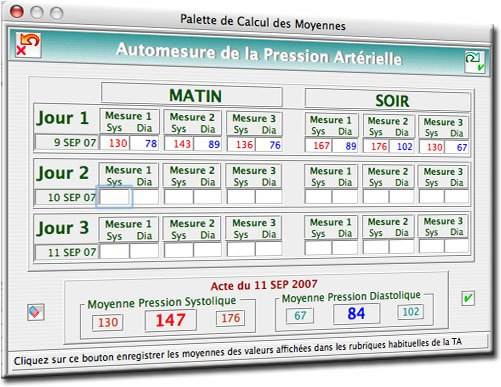Select Jour 3 evening Mesure 3 Dia field
Image resolution: width=501 pixels, height=387 pixels.
click(x=456, y=246)
